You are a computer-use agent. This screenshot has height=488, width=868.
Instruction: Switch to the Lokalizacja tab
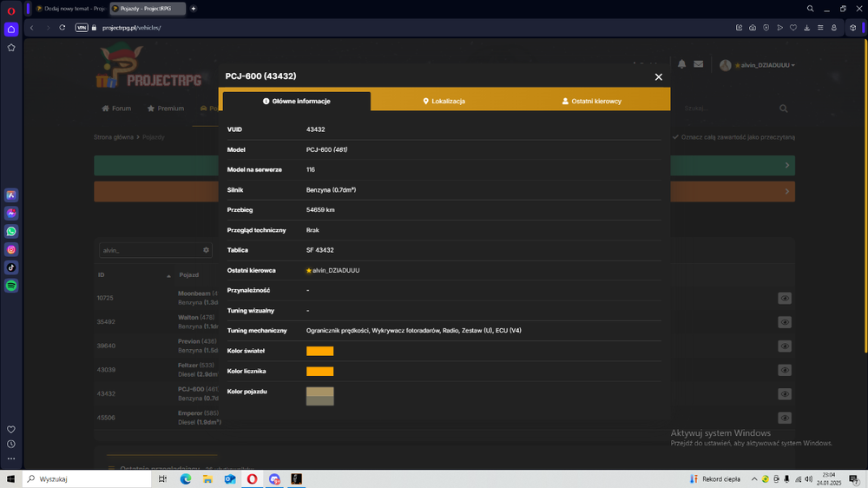click(444, 102)
